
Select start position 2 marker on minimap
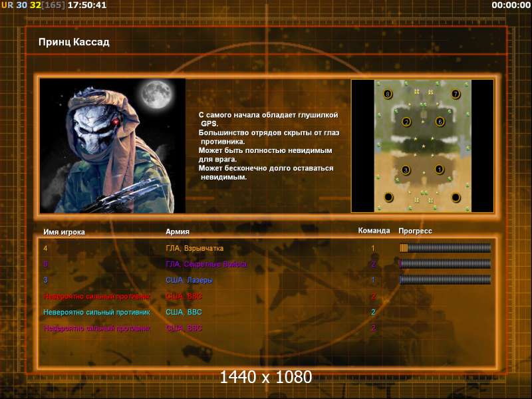tap(406, 122)
